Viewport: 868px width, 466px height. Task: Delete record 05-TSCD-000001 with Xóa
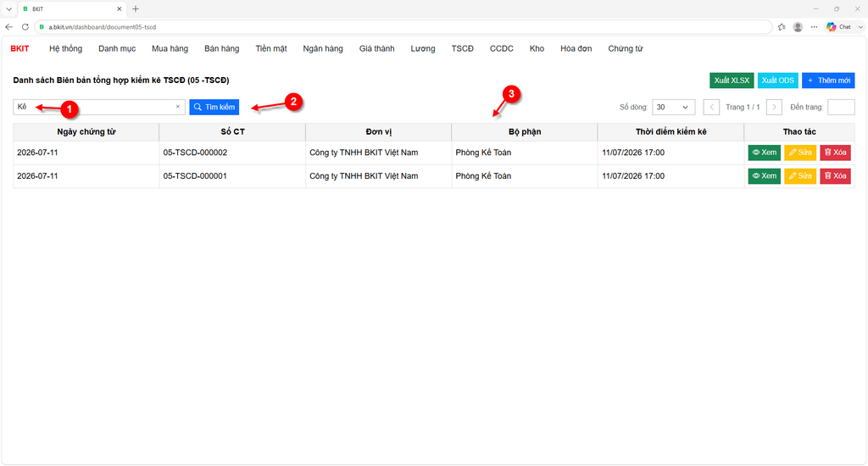click(x=835, y=176)
